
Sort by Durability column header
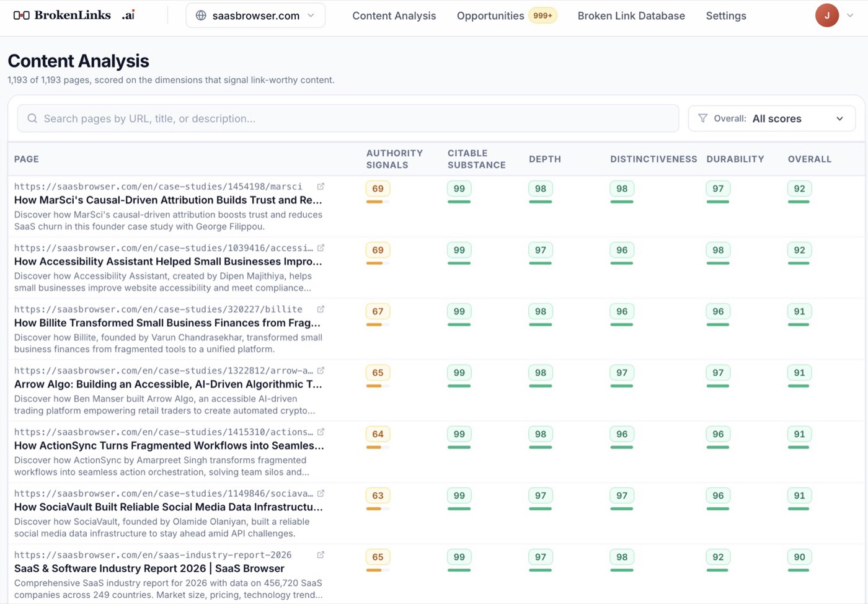(735, 159)
